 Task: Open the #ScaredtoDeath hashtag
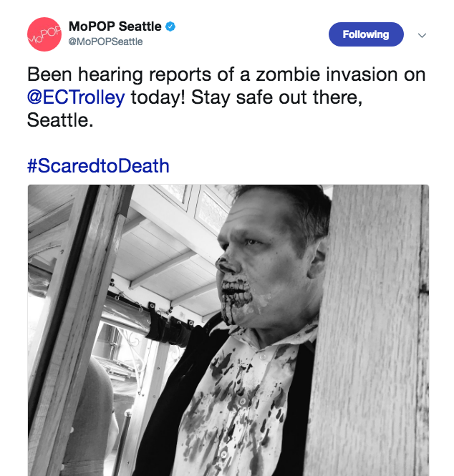[98, 166]
